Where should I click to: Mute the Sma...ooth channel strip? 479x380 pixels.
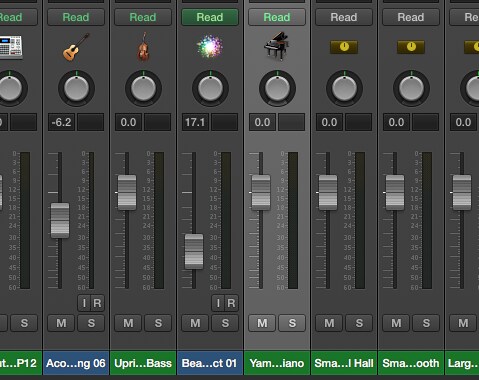(396, 323)
